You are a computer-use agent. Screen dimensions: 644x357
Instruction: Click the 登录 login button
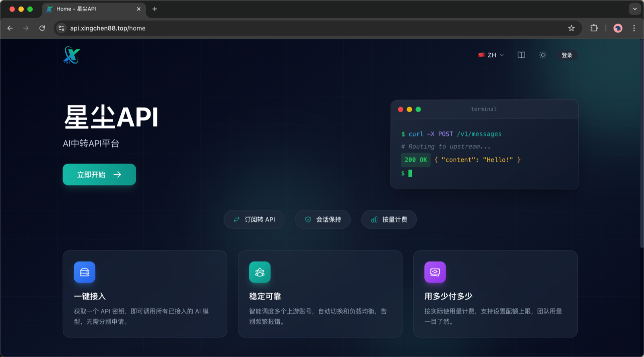(x=567, y=55)
